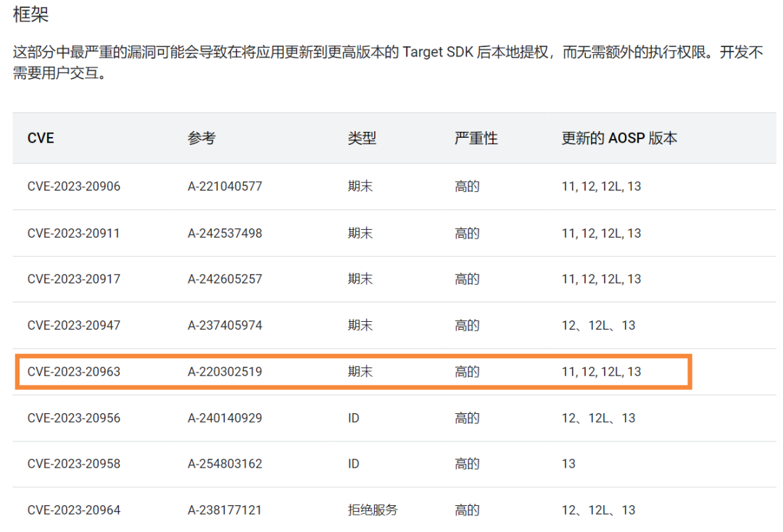The image size is (783, 532).
Task: Open reference A-240140929
Action: point(225,418)
